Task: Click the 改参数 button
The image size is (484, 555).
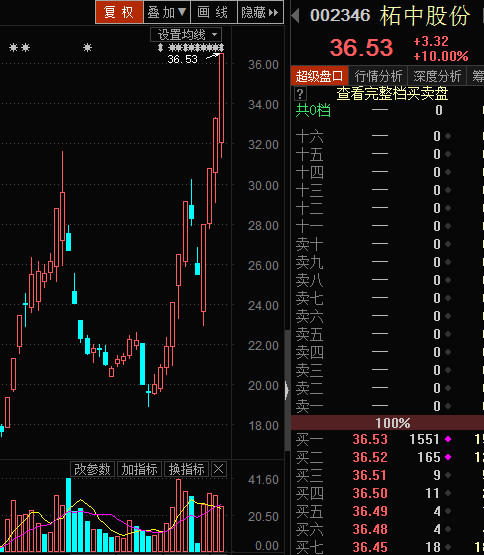Action: tap(92, 469)
